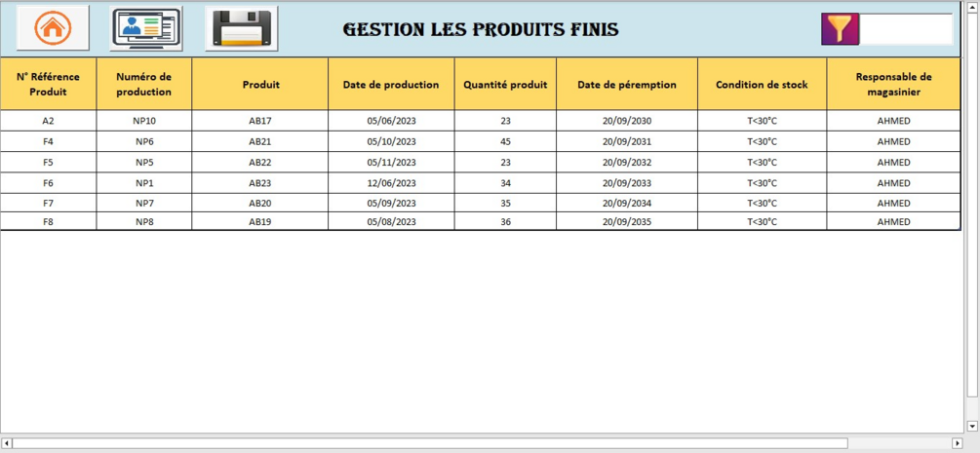Screen dimensions: 980x453
Task: Click expiry date 20/09/2034
Action: tap(627, 203)
